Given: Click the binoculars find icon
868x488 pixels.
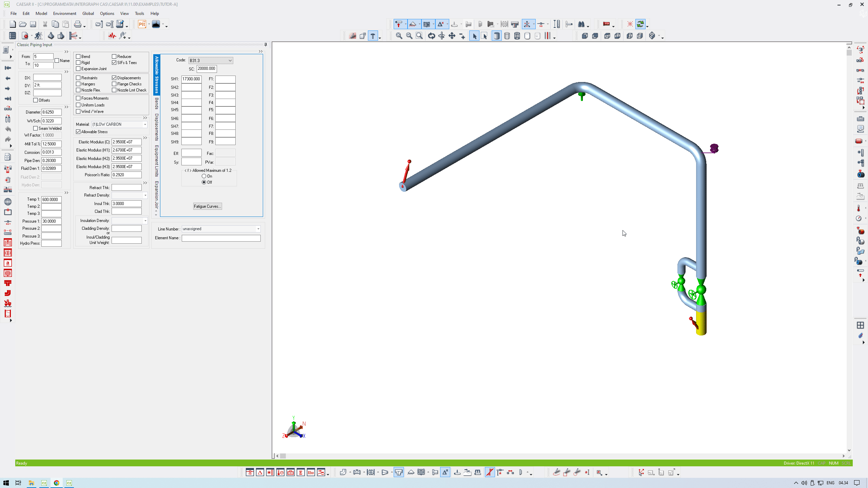Looking at the screenshot, I should click(581, 24).
